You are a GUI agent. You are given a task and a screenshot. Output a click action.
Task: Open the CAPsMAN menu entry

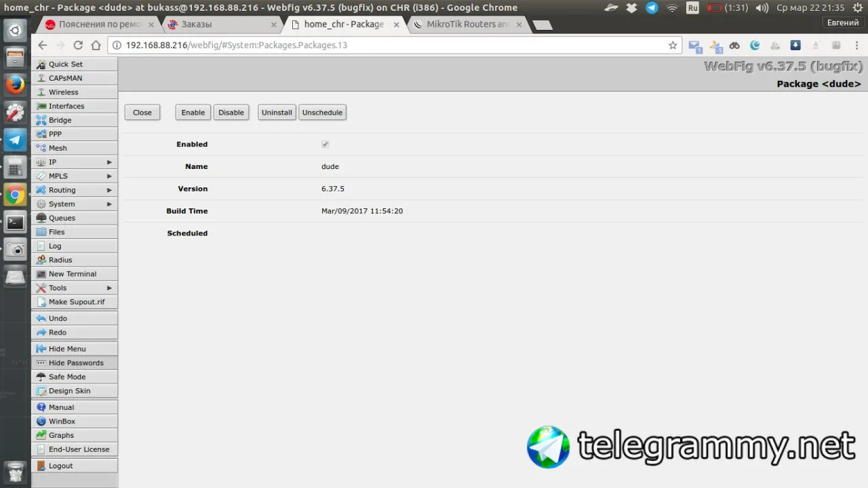point(74,78)
